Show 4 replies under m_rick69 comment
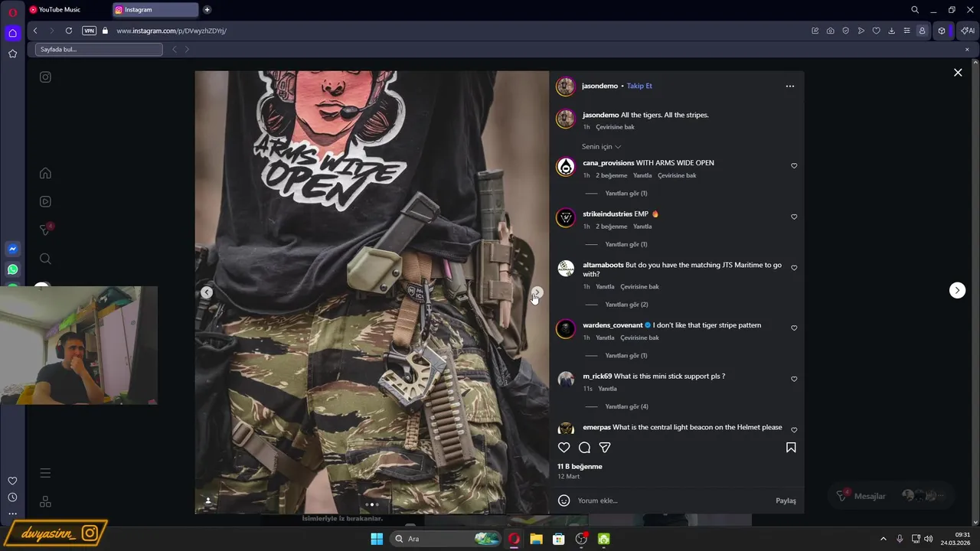Screen dimensions: 980x551 point(626,407)
